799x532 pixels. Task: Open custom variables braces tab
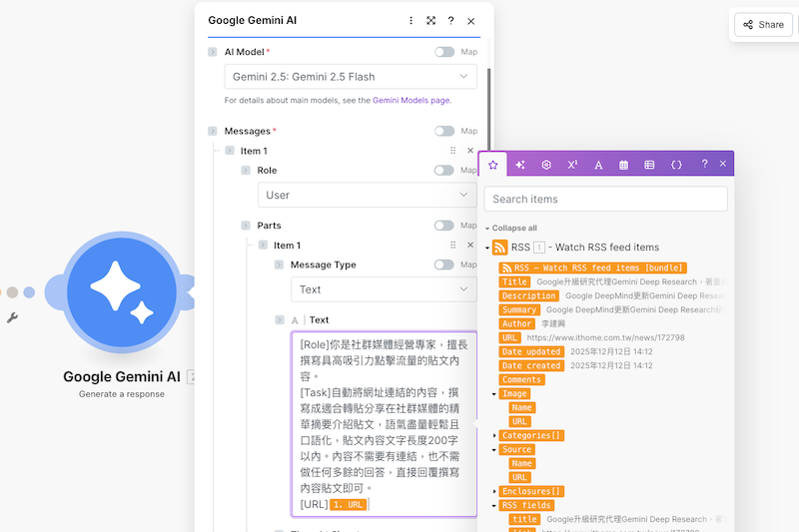[x=676, y=164]
